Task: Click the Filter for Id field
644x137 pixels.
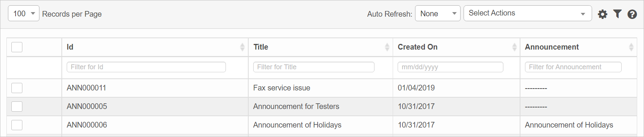Action: point(146,67)
